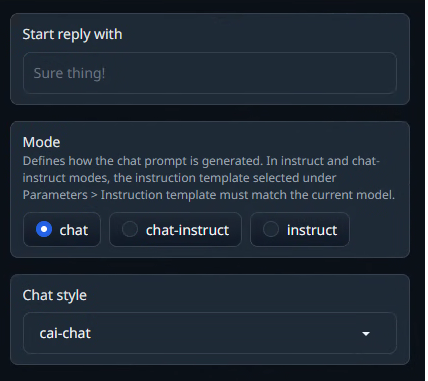Click the Mode description paragraph text
Screen dimensions: 428x381
click(x=209, y=178)
